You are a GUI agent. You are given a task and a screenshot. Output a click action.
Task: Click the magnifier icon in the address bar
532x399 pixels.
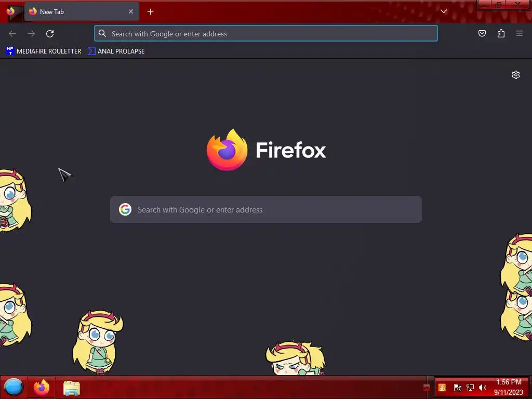pos(102,33)
